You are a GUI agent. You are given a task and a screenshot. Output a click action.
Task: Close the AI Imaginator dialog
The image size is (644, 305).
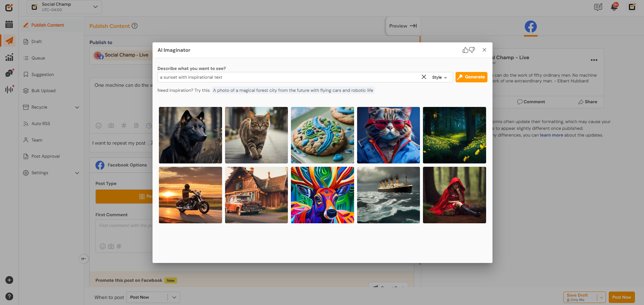pyautogui.click(x=484, y=50)
